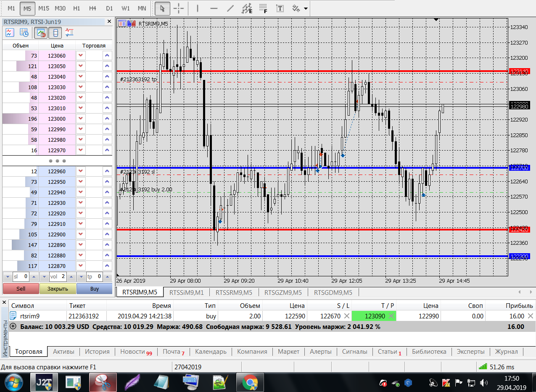Choose the Fibonacci retracement tool

pos(263,8)
